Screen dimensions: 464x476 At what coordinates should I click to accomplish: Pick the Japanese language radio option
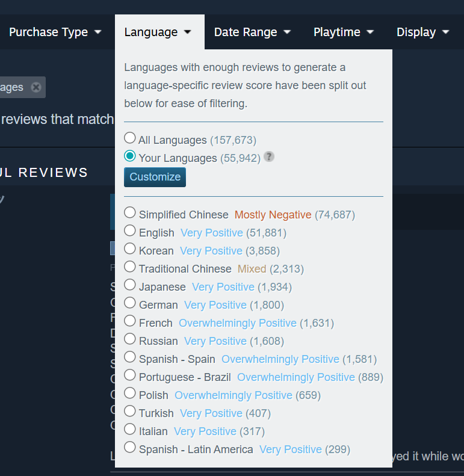tap(129, 285)
